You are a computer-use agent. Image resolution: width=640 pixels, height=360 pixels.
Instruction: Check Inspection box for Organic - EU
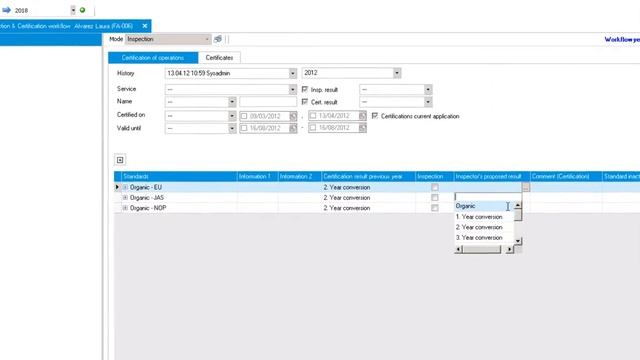(x=435, y=187)
